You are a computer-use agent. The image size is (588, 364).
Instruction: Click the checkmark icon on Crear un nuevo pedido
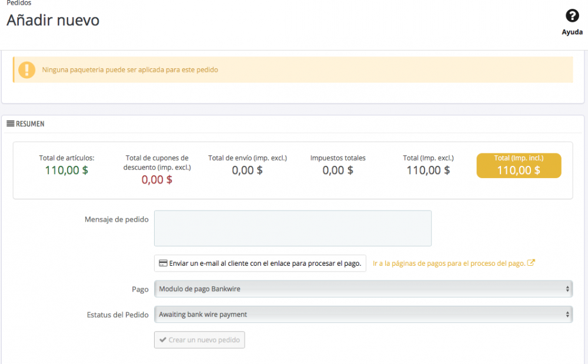pyautogui.click(x=163, y=340)
